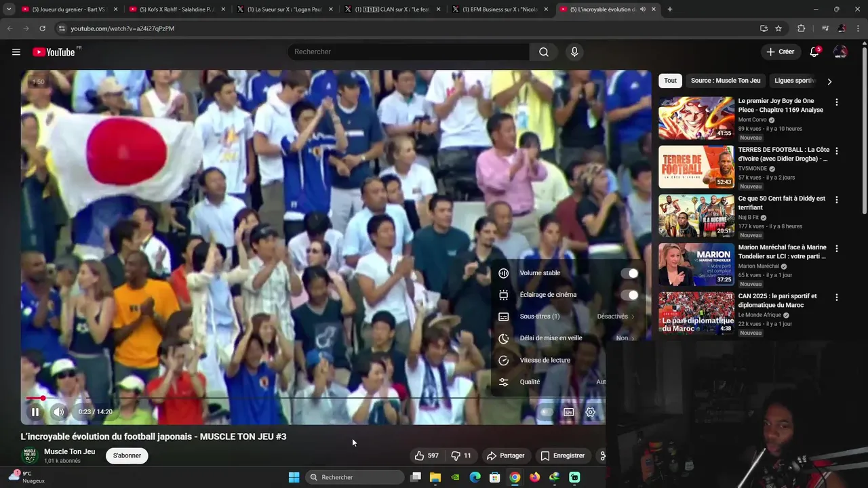Screen dimensions: 868x488
Task: Click the browser address bar URL
Action: pyautogui.click(x=123, y=28)
